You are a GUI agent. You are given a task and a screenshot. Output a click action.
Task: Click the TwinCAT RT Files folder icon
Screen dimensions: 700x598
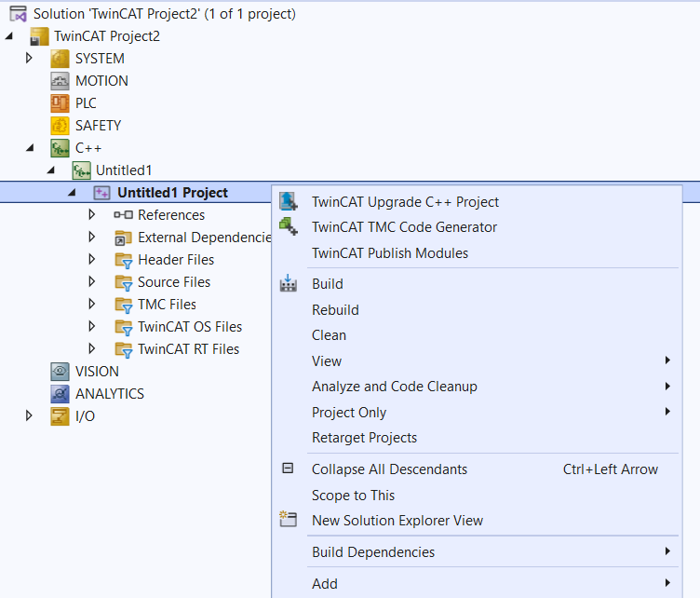(123, 349)
